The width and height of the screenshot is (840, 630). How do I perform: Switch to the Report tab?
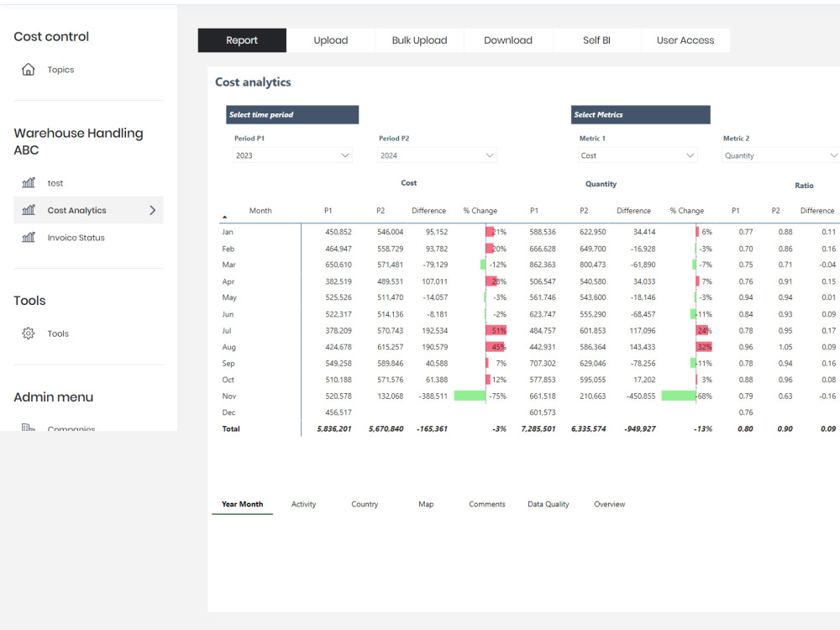tap(242, 40)
